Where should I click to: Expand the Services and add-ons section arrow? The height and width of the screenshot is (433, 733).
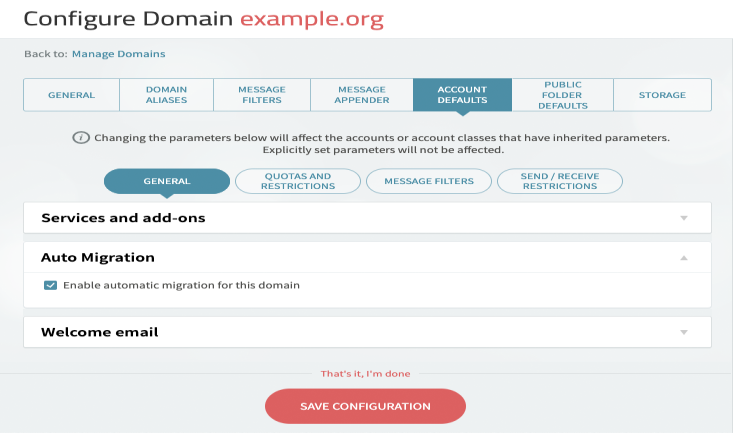pyautogui.click(x=683, y=218)
